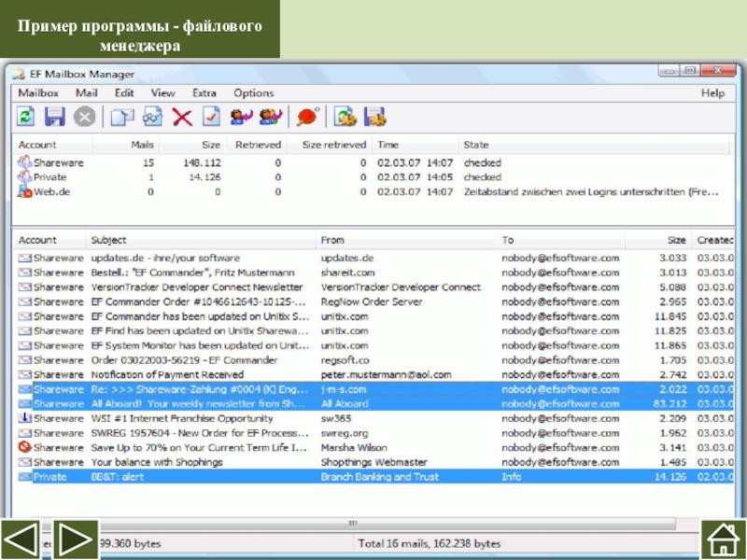Click the home slide icon

click(723, 539)
